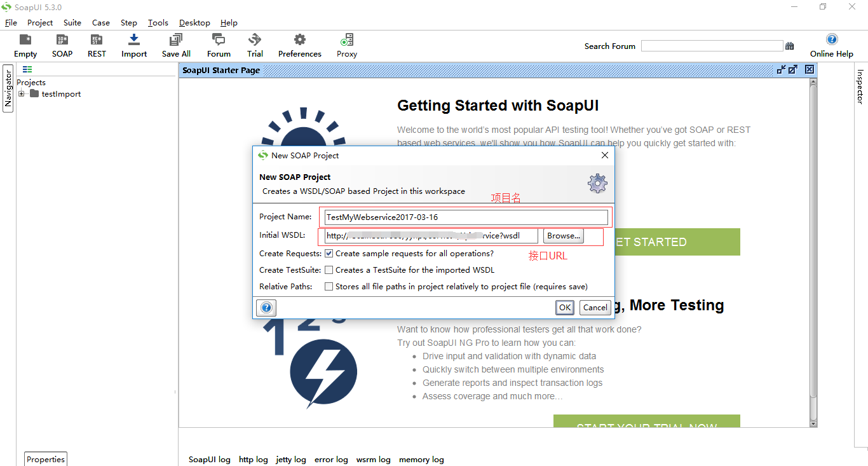868x466 pixels.
Task: Import an existing project
Action: click(133, 45)
